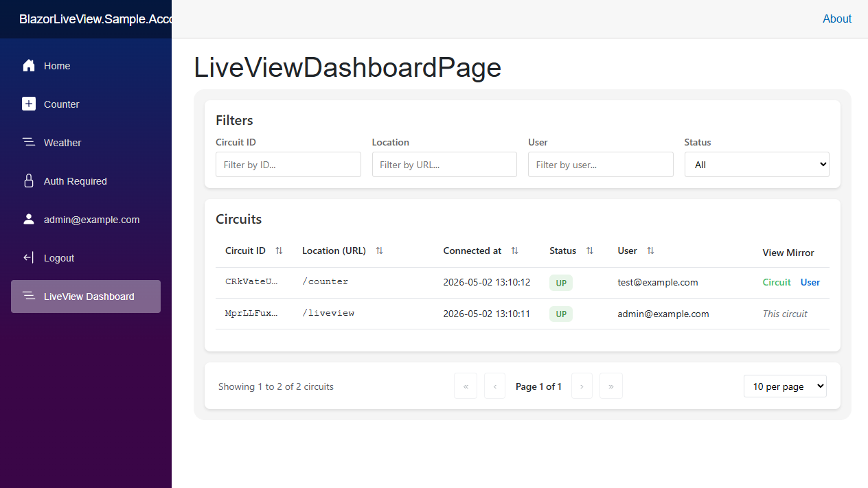Click timestamp 2026-05-02 13:10:11
The width and height of the screenshot is (868, 488).
click(x=487, y=314)
